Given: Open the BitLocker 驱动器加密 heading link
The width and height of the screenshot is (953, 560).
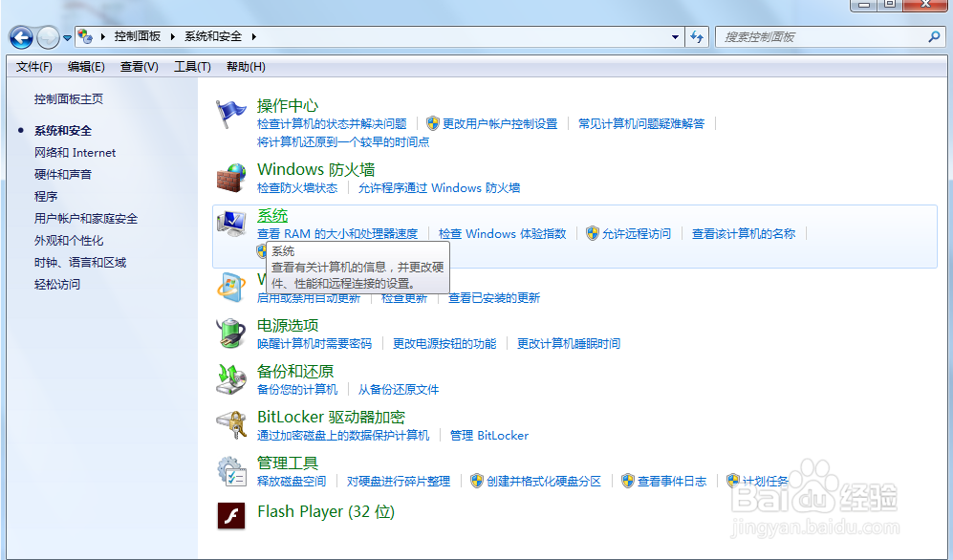Looking at the screenshot, I should [x=331, y=418].
